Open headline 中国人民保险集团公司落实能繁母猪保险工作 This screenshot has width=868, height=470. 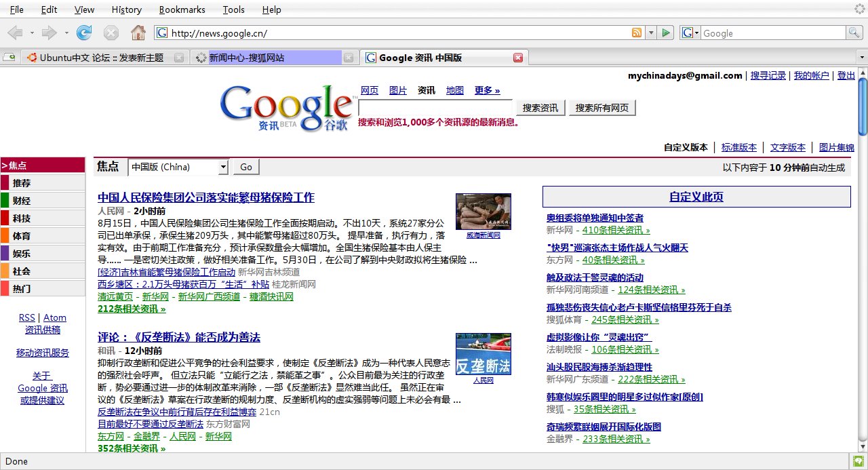[x=206, y=197]
